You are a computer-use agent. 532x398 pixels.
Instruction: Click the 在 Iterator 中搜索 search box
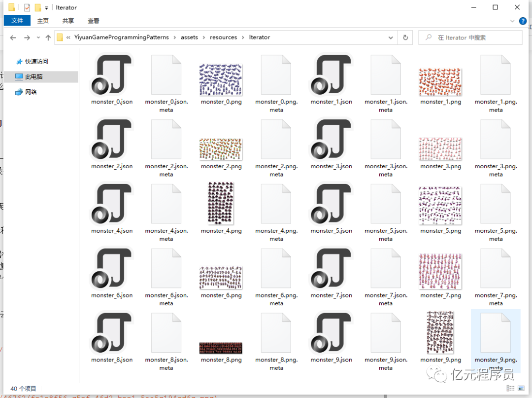(x=470, y=37)
